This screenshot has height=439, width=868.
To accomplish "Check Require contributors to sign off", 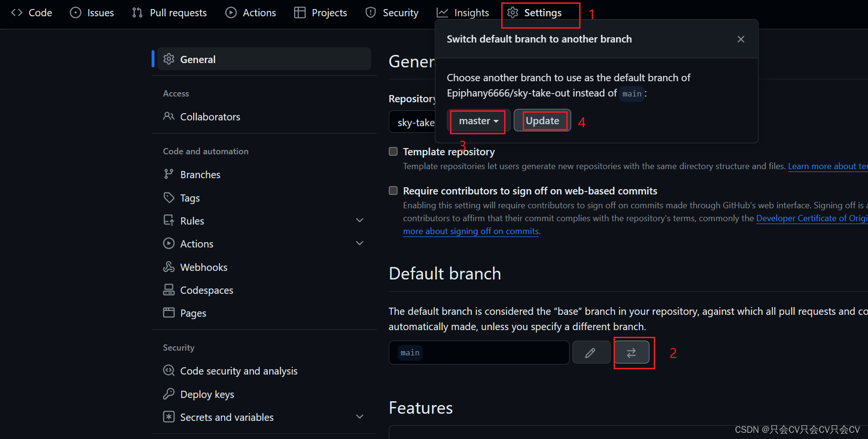I will coord(393,191).
